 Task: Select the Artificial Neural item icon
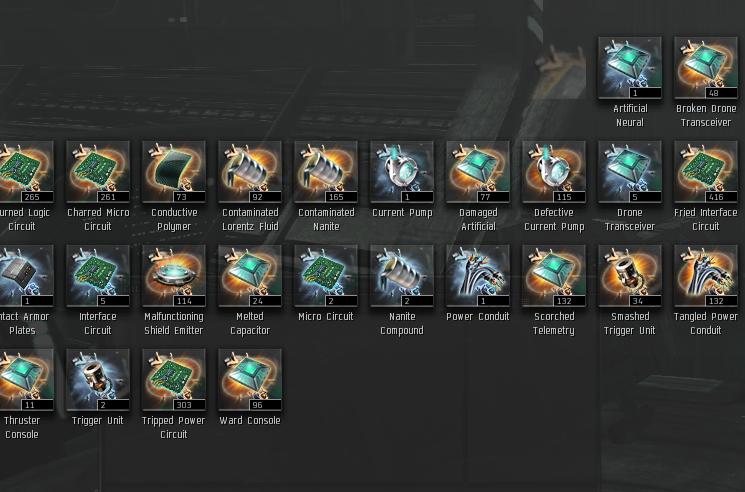[630, 67]
